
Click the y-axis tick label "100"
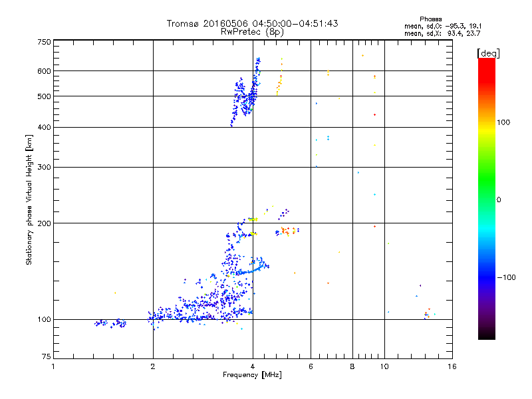coord(44,319)
